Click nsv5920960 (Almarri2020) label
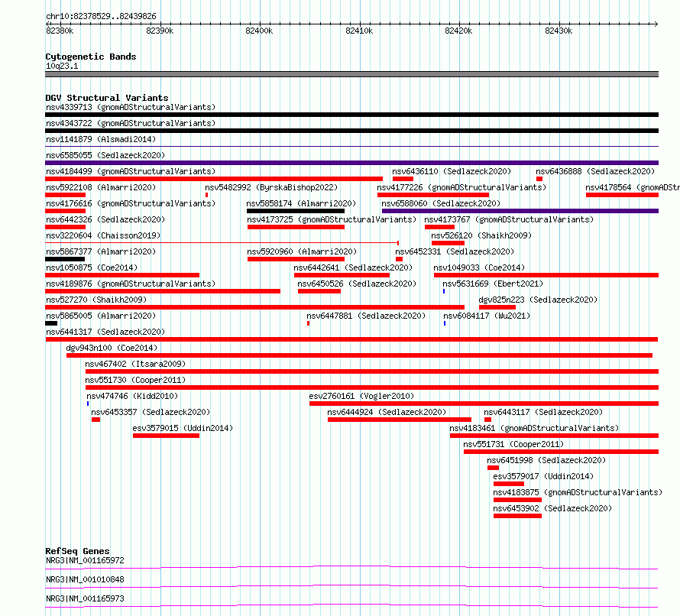 coord(302,251)
